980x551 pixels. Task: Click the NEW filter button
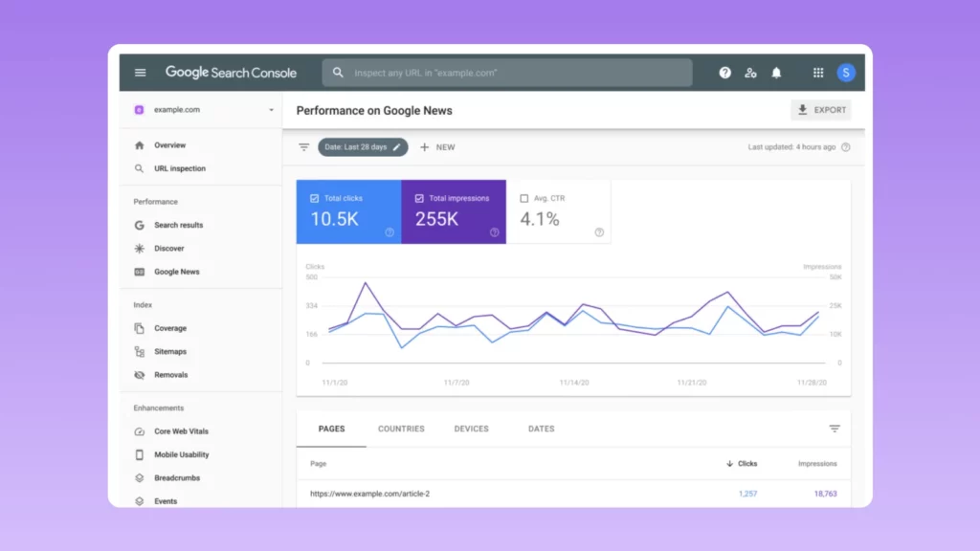(x=437, y=147)
